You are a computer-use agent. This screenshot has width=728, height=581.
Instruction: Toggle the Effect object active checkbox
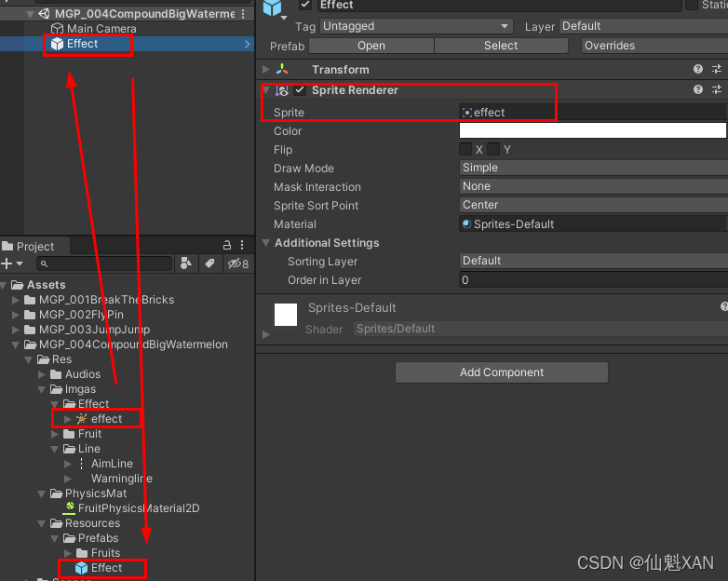(x=305, y=5)
